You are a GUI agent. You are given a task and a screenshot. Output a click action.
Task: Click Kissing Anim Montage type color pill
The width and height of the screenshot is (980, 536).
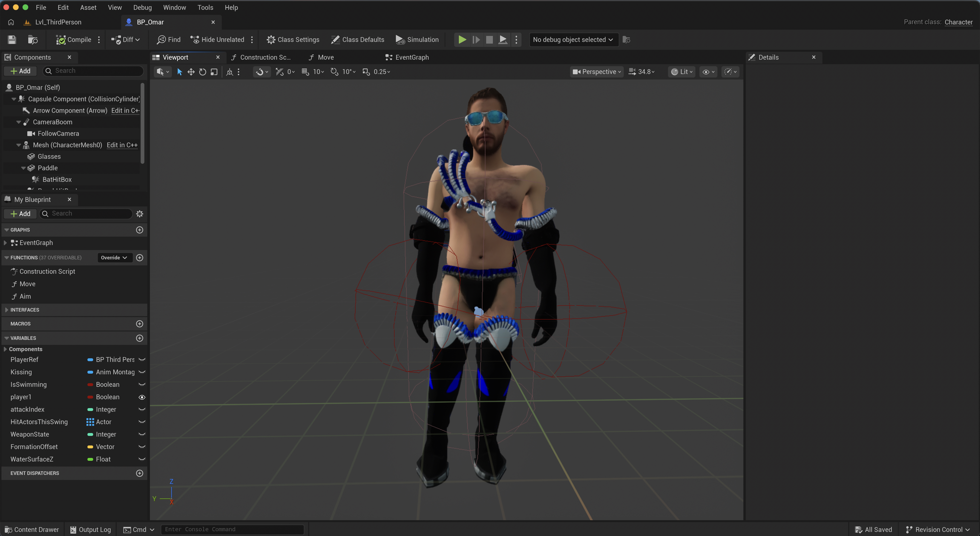coord(90,372)
